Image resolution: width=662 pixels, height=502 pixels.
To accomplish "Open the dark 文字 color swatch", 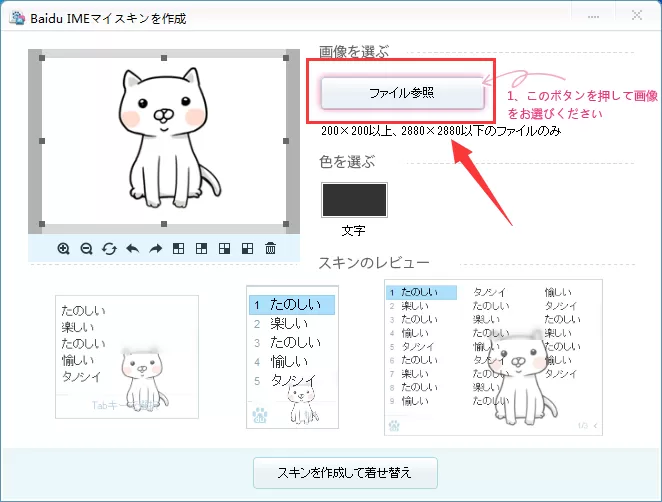I will click(354, 200).
